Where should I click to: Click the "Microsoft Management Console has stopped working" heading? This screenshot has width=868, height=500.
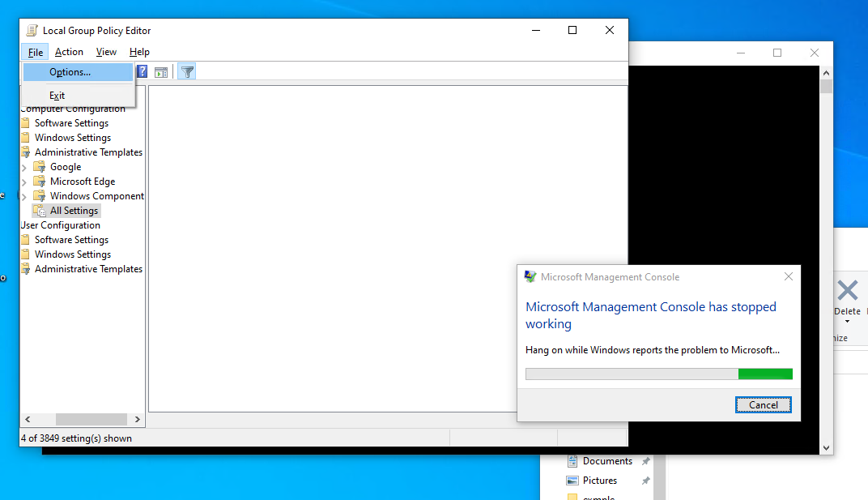[651, 315]
